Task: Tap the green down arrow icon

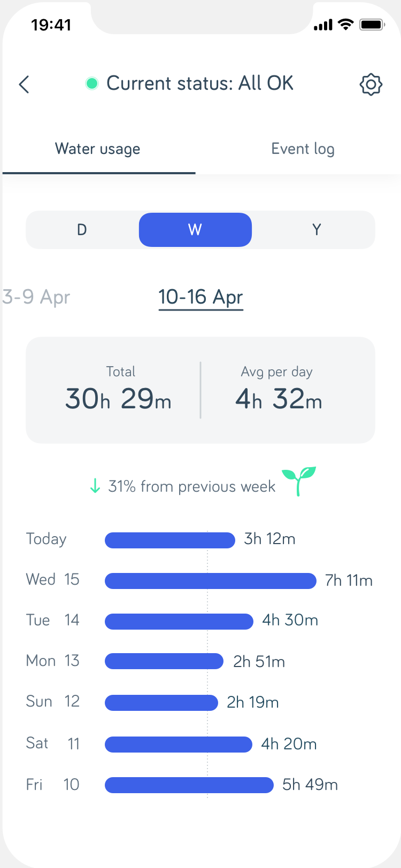Action: (x=95, y=486)
